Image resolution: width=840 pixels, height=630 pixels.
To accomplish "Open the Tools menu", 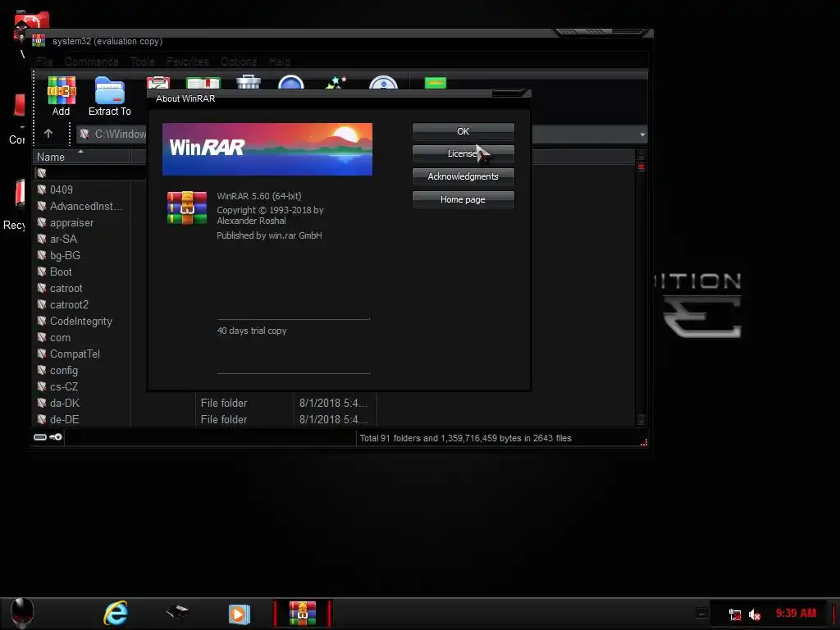I will pos(143,62).
